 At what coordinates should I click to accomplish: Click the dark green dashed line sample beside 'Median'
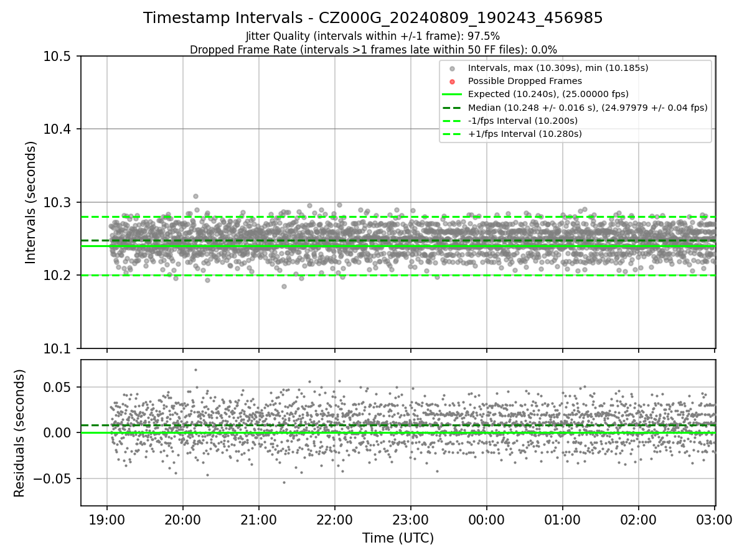(453, 108)
